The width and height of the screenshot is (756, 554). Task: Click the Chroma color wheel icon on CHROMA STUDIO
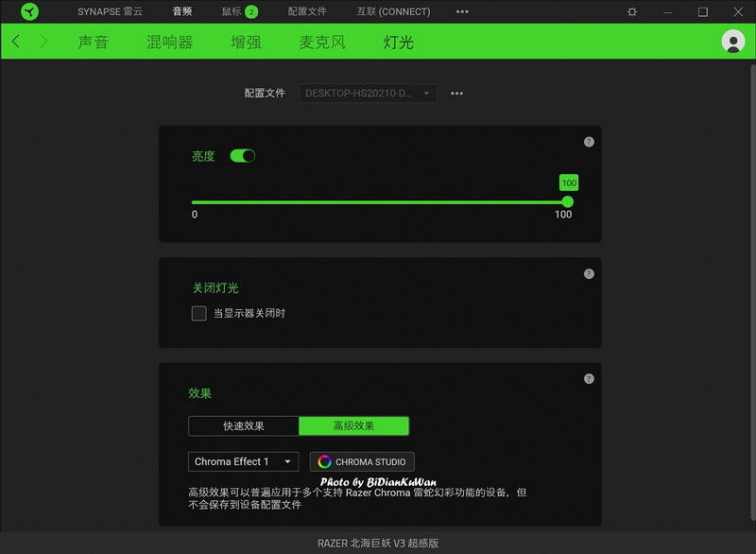click(x=326, y=461)
